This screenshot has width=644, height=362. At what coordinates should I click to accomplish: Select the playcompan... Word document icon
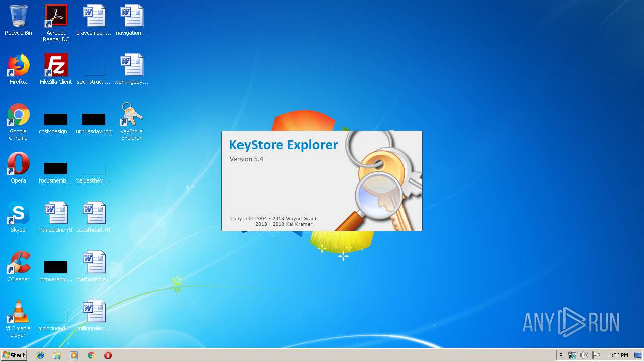94,20
